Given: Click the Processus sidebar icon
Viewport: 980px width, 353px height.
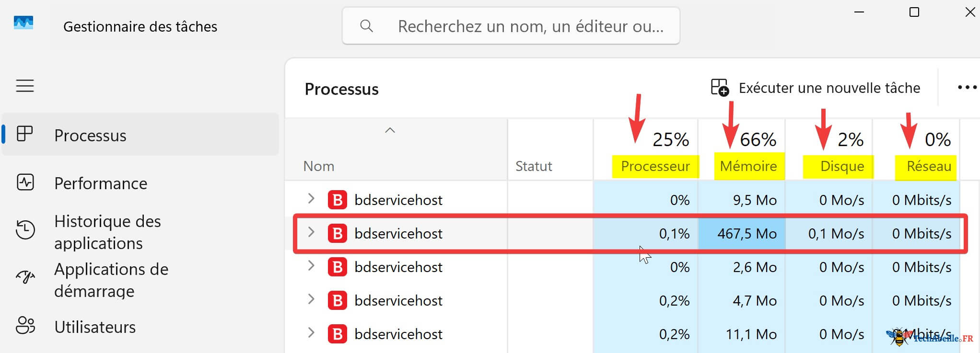Looking at the screenshot, I should click(25, 134).
